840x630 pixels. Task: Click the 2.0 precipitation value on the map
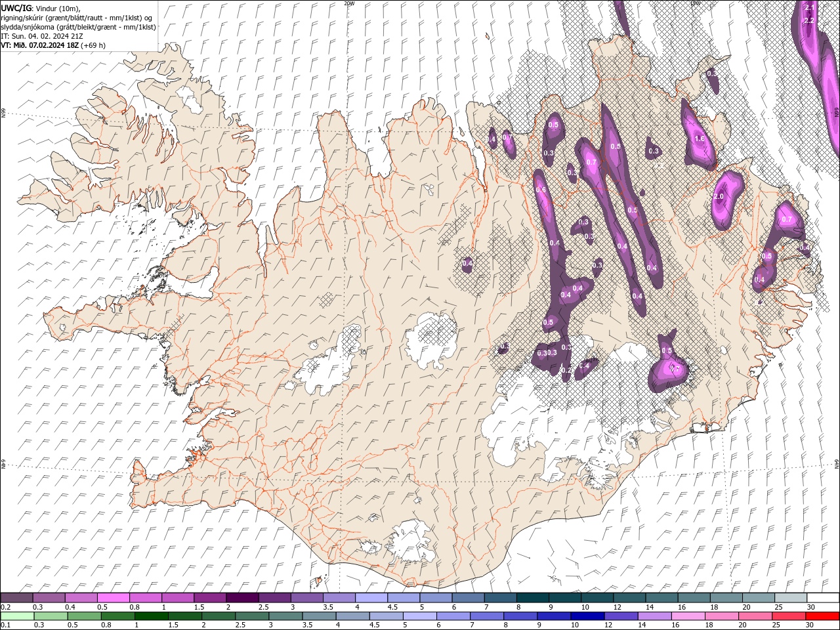coord(718,196)
